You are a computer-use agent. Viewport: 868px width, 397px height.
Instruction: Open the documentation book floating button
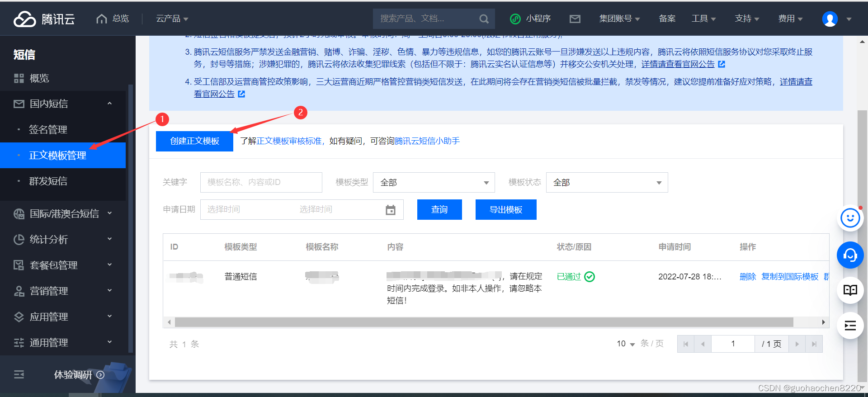(850, 290)
